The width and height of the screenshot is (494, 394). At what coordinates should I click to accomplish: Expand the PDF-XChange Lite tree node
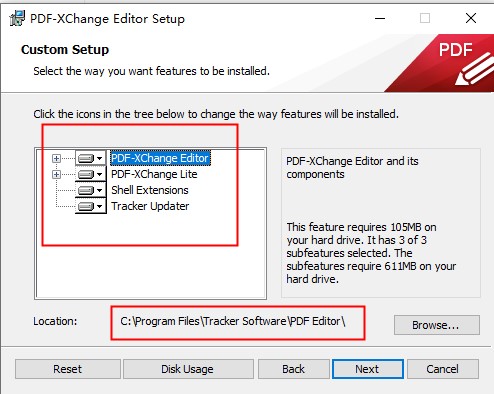[56, 174]
